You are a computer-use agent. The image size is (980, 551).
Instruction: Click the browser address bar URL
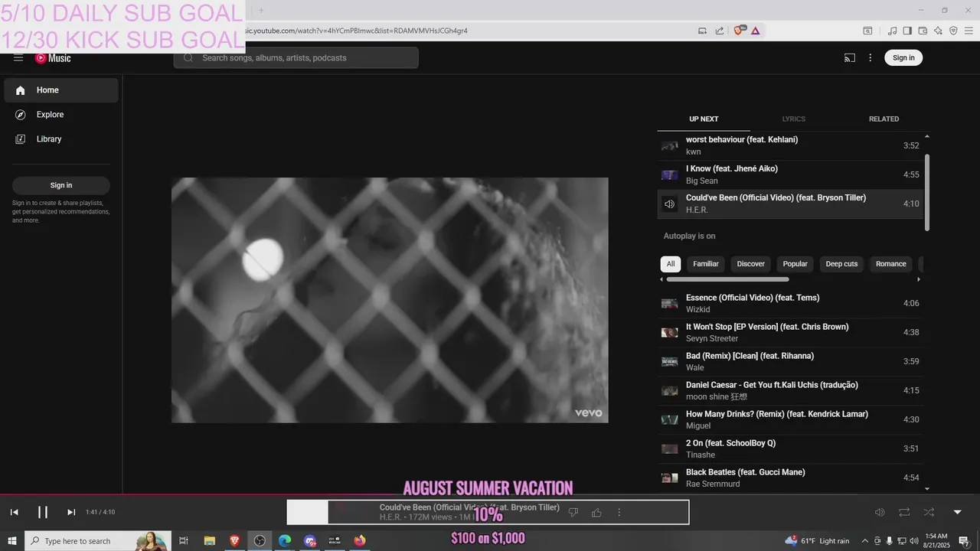[x=356, y=31]
